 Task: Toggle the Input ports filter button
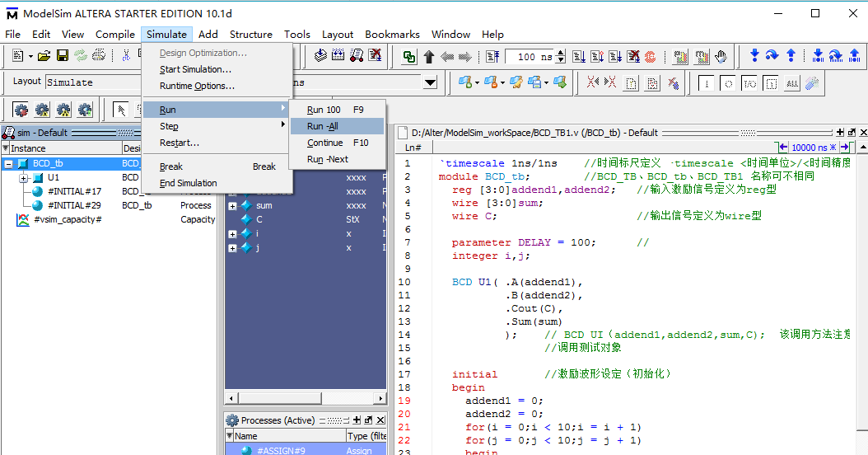point(706,84)
